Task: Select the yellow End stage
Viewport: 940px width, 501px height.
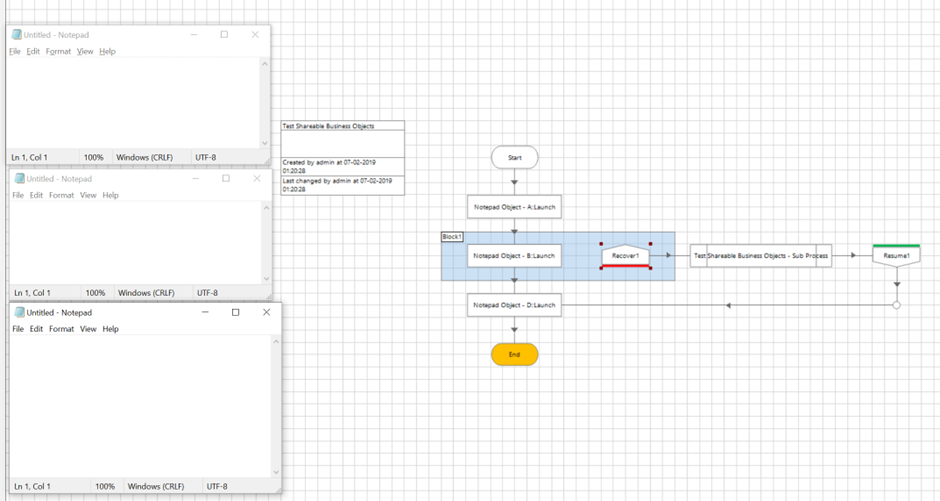Action: click(x=514, y=354)
